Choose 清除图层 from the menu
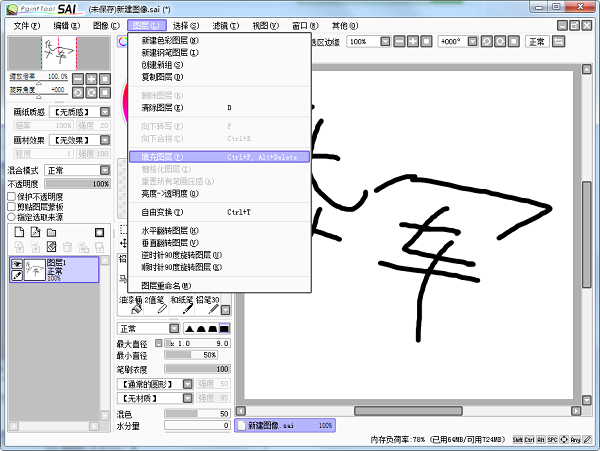This screenshot has width=600, height=451. pos(219,108)
